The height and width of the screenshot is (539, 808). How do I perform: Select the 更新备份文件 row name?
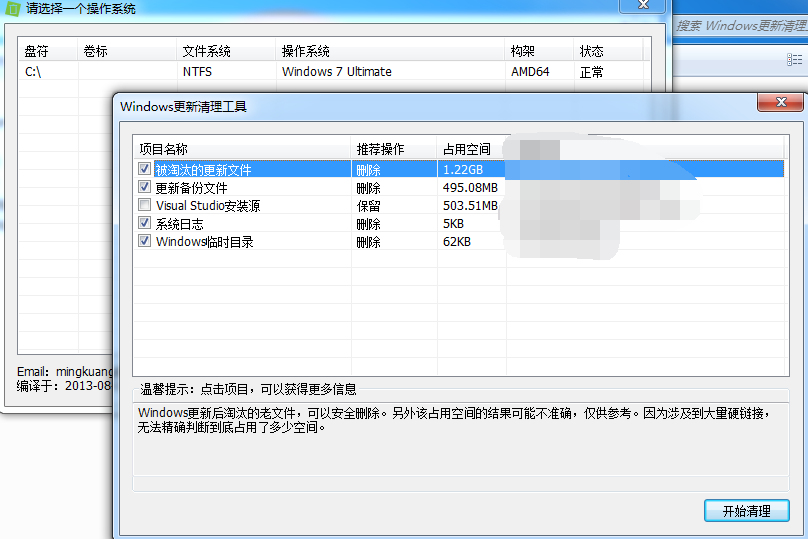click(191, 188)
